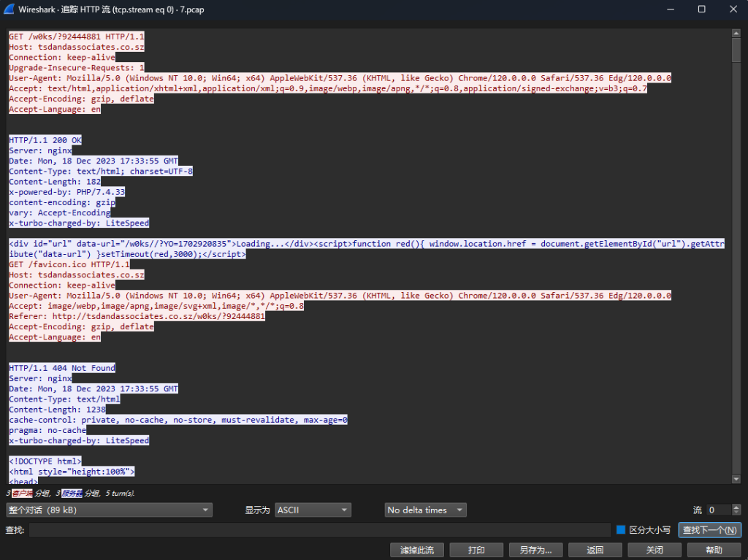Click inside the 查找 search text field
Screen dimensions: 748x560
[319, 530]
